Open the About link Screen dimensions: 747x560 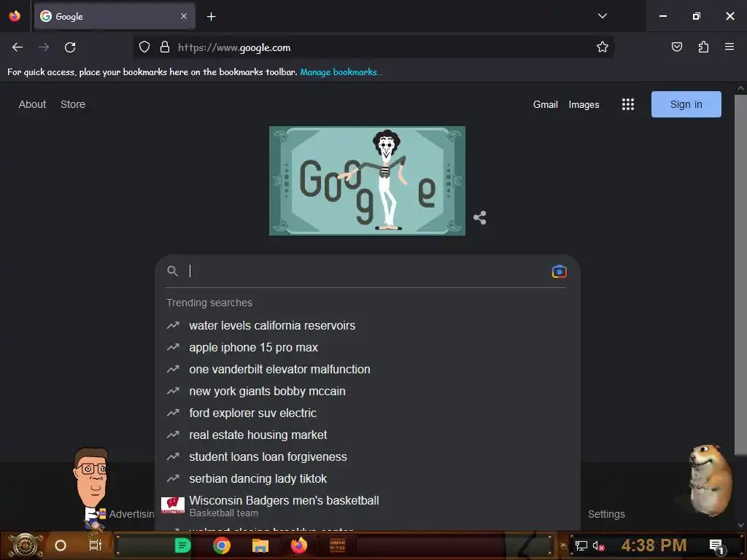coord(32,104)
